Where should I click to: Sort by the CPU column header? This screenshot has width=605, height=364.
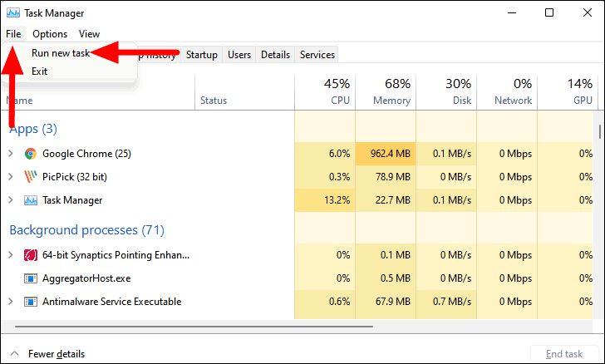pos(325,92)
